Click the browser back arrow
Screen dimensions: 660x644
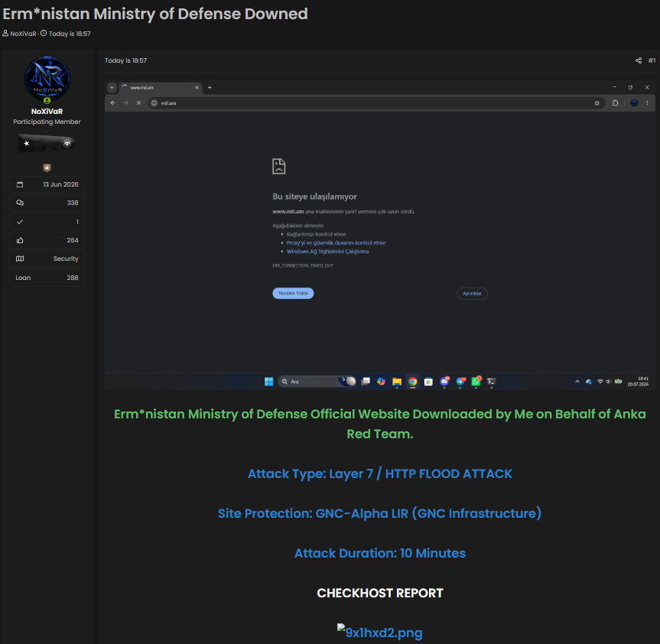pyautogui.click(x=113, y=102)
